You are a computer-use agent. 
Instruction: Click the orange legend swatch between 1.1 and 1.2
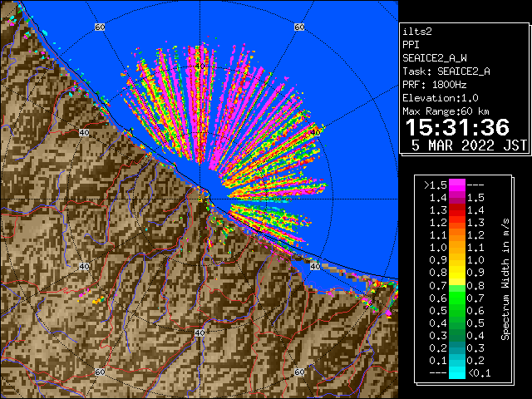click(456, 235)
